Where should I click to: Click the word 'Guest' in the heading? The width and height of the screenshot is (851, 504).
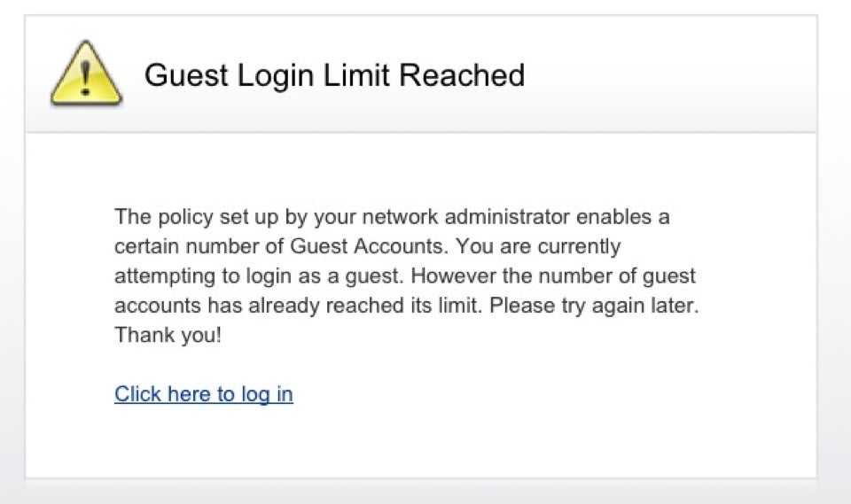pyautogui.click(x=186, y=75)
